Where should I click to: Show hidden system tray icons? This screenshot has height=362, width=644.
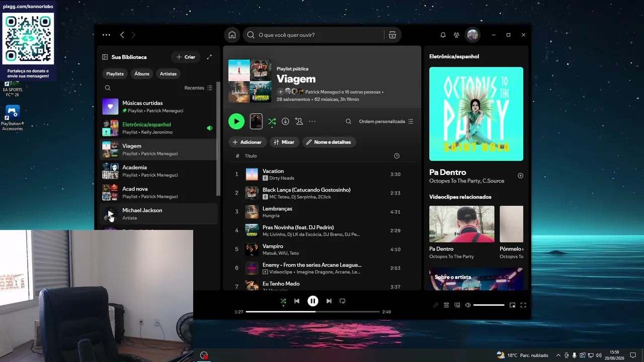[558, 355]
